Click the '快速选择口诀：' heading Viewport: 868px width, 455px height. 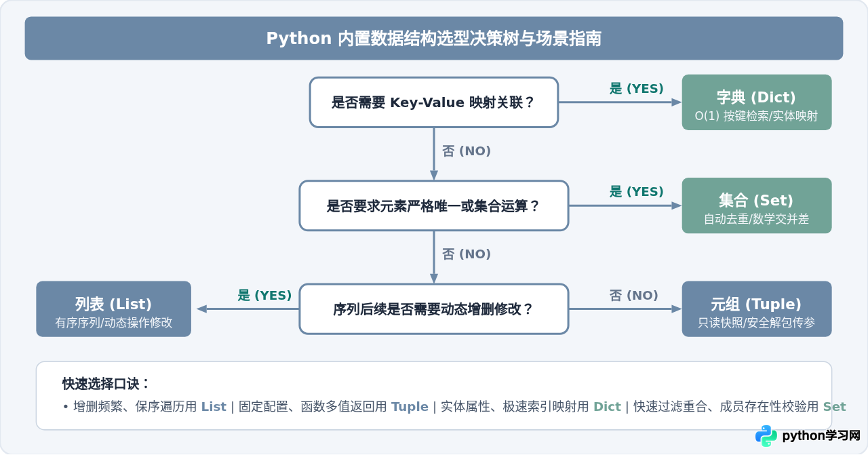(106, 383)
